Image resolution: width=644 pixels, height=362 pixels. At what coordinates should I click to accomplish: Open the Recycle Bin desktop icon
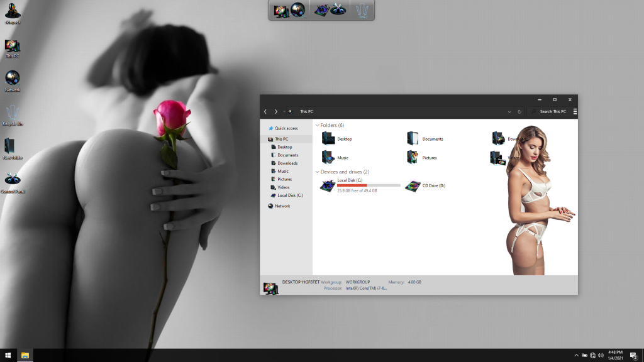point(12,114)
